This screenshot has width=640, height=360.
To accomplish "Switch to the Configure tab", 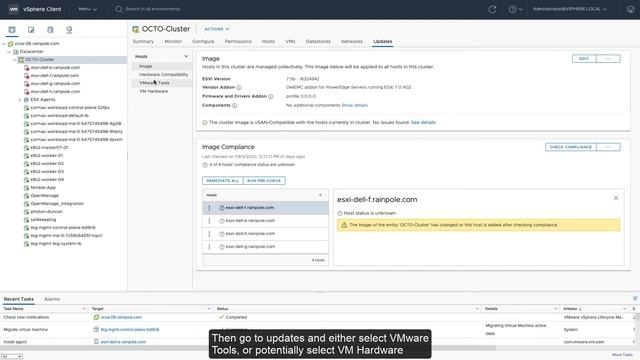I will click(203, 42).
